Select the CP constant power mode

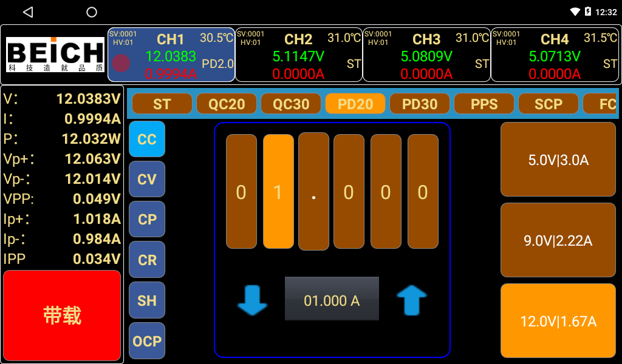coord(147,219)
